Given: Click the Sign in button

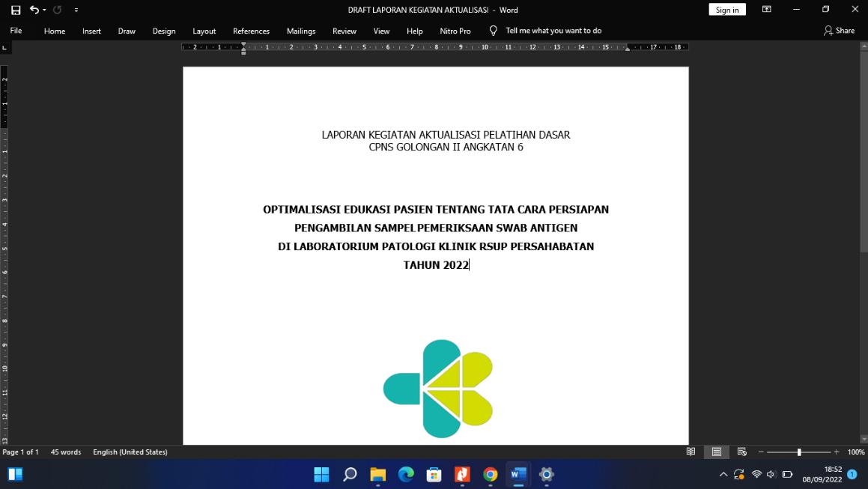Looking at the screenshot, I should pyautogui.click(x=727, y=10).
